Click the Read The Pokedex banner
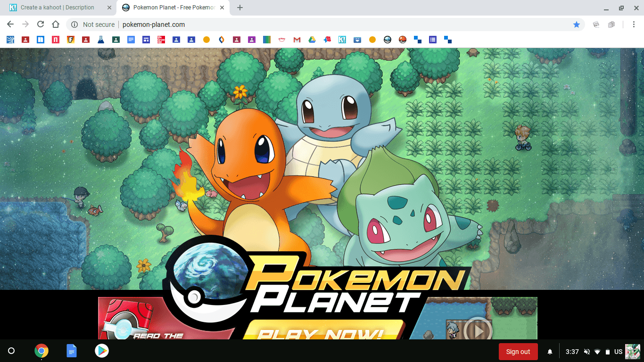This screenshot has height=362, width=644. click(166, 318)
